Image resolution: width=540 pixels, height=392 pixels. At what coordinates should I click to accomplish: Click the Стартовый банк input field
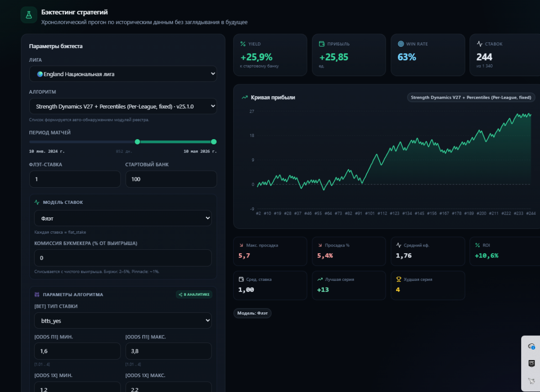coord(171,179)
